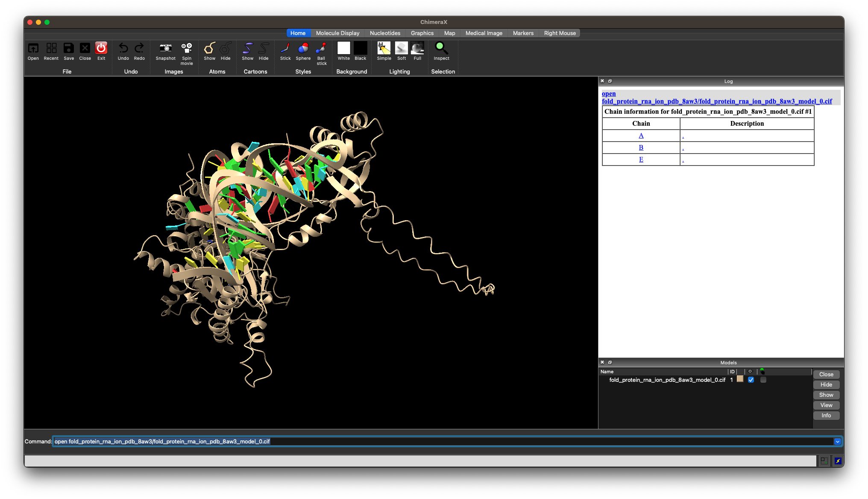This screenshot has width=868, height=499.
Task: Choose Soft lighting icon
Action: pos(401,48)
